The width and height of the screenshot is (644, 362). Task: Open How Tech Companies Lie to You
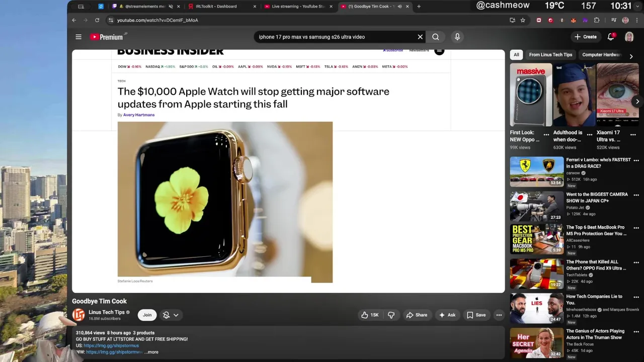594,300
